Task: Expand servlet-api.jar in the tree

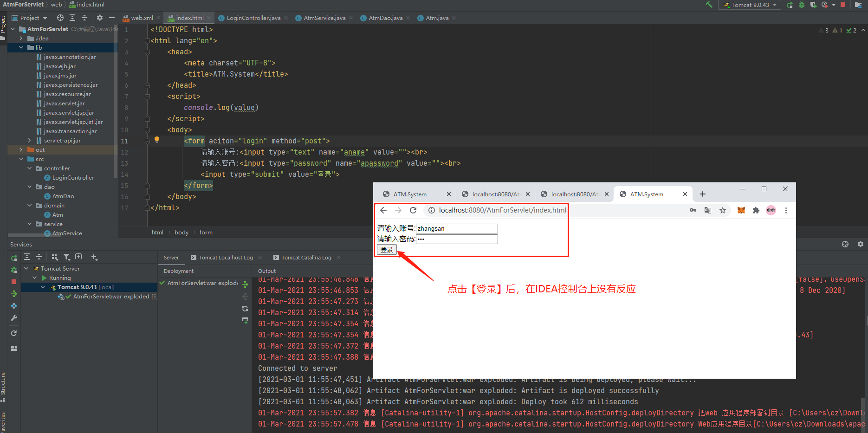Action: (x=29, y=141)
